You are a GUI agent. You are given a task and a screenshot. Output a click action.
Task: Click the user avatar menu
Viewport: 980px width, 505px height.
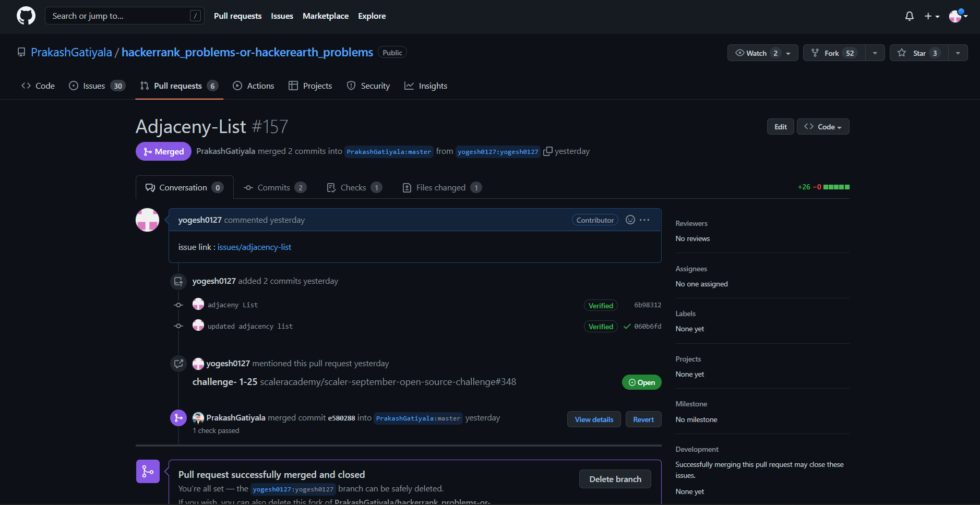(955, 16)
